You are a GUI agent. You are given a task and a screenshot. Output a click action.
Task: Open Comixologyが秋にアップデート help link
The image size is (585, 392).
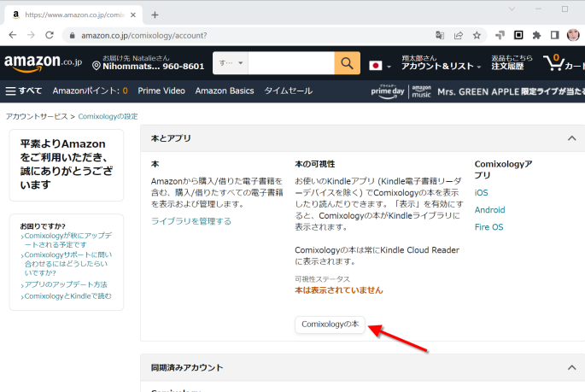68,240
